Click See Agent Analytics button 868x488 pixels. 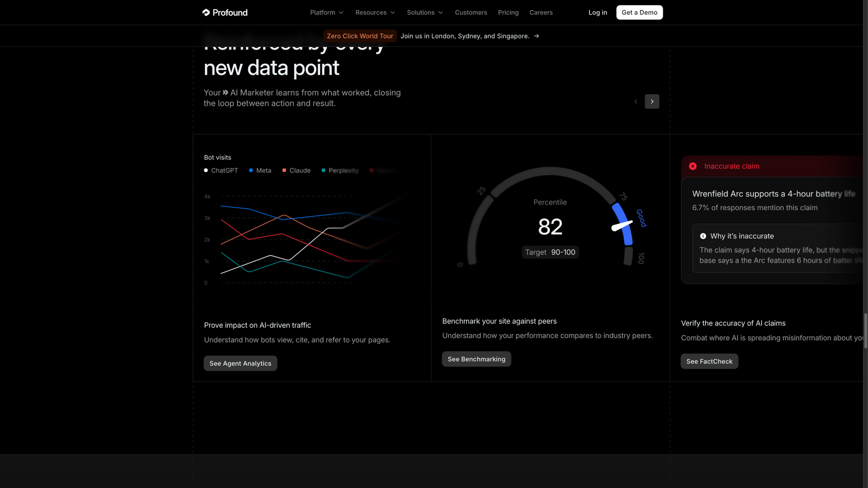pyautogui.click(x=240, y=363)
